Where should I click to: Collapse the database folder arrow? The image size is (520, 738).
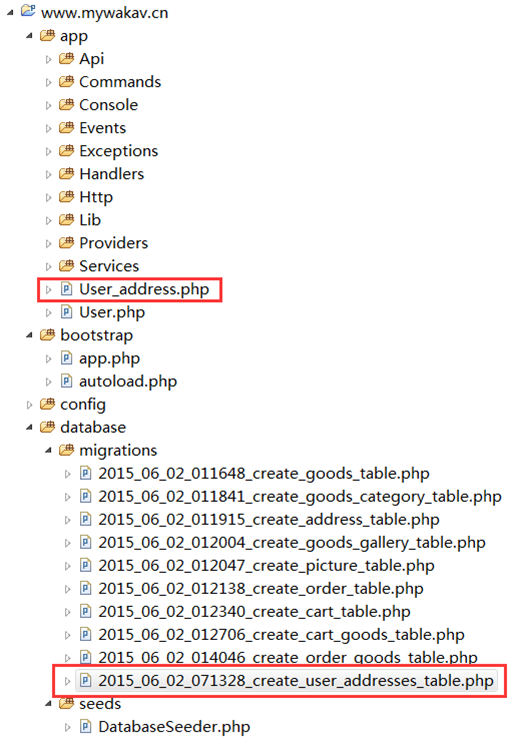(x=29, y=428)
